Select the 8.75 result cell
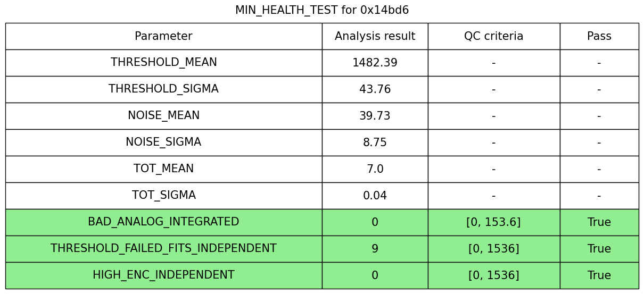This screenshot has height=294, width=644. [375, 143]
